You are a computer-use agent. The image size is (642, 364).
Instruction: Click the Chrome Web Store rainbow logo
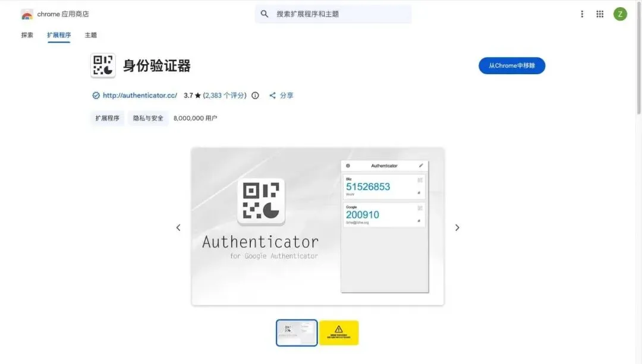point(27,14)
